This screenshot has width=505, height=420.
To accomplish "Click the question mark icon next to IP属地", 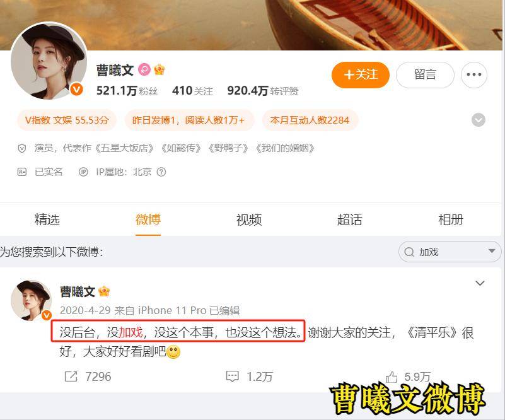I will click(x=161, y=172).
